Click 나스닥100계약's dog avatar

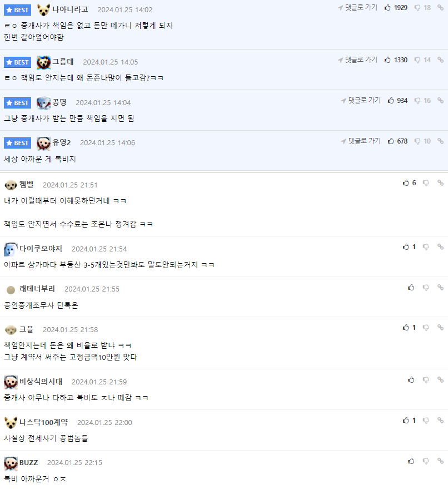(x=11, y=423)
